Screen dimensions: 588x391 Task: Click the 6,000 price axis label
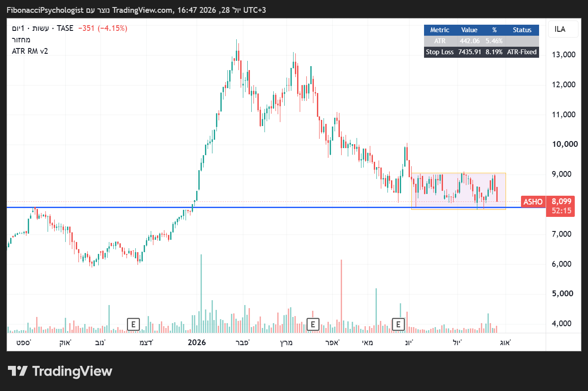pos(562,264)
